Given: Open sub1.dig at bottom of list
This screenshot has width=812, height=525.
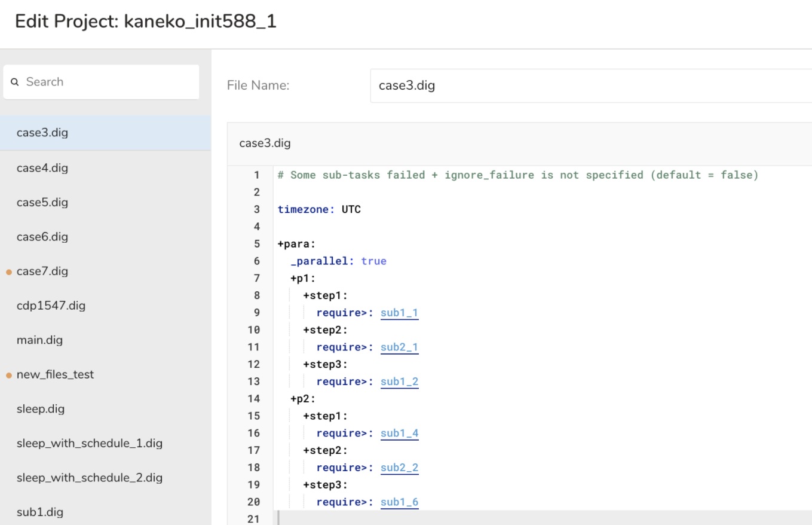Looking at the screenshot, I should click(x=40, y=512).
